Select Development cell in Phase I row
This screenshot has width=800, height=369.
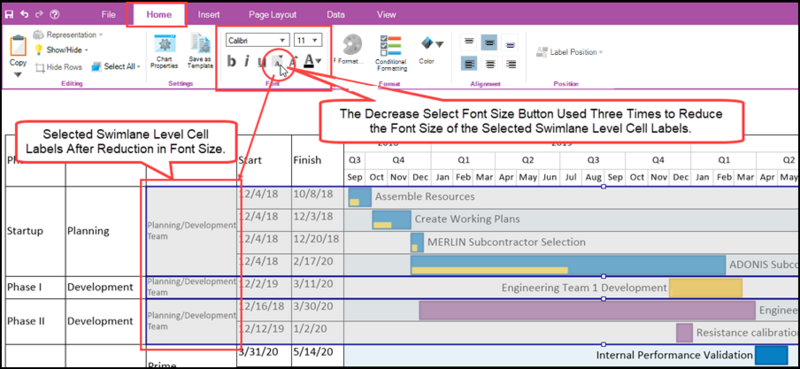click(x=106, y=287)
